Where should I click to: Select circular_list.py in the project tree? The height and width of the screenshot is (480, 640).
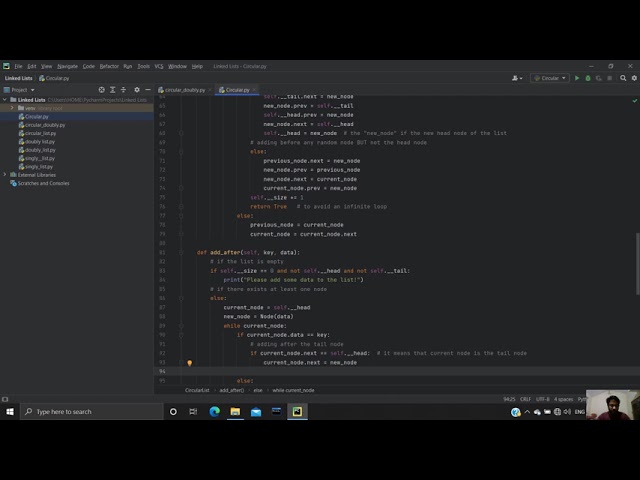[37, 133]
